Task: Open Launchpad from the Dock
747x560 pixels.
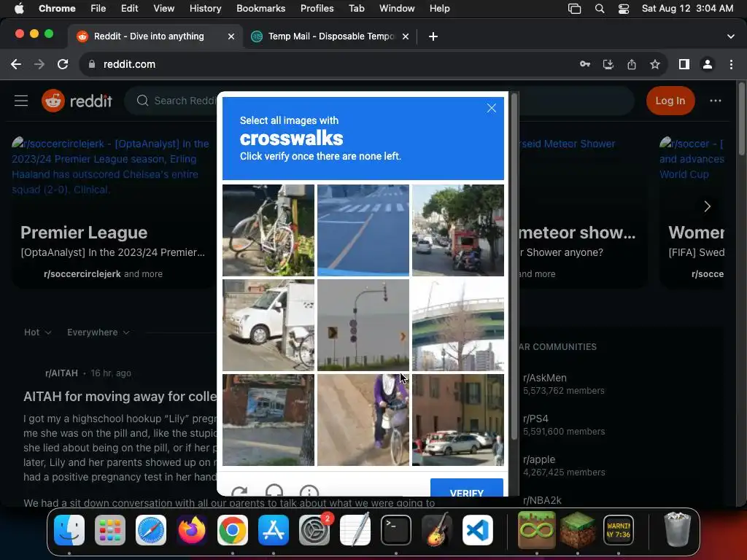Action: pos(110,530)
